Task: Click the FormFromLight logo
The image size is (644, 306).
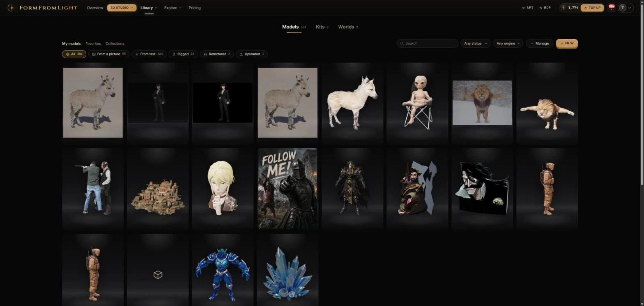Action: [x=42, y=8]
